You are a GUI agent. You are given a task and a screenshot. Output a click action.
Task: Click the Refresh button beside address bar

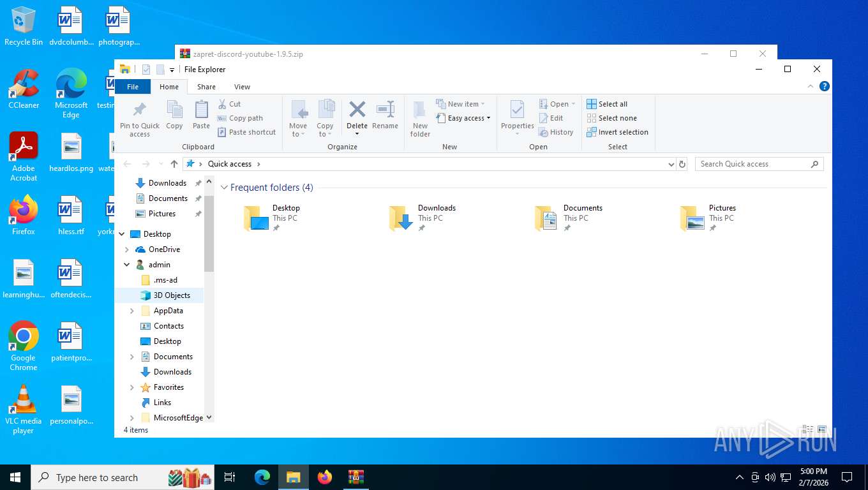click(682, 164)
